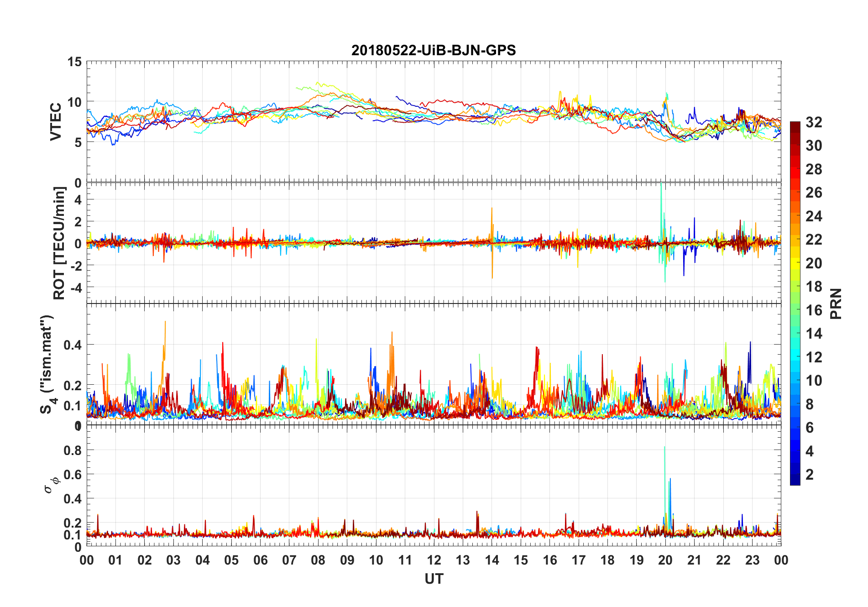The image size is (868, 607).
Task: Click VTEC y-axis tick 15
Action: tap(74, 62)
